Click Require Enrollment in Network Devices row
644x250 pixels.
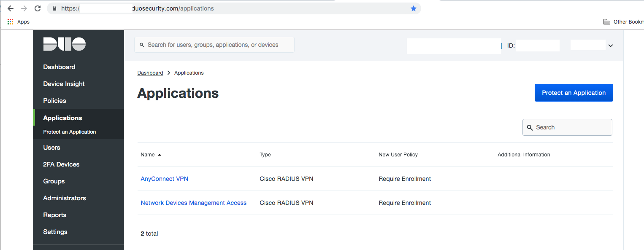point(405,203)
